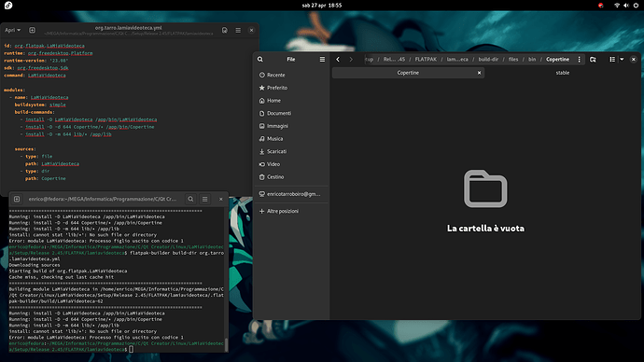Image resolution: width=644 pixels, height=362 pixels.
Task: Click the terminal command prompt cursor
Action: tap(131, 349)
